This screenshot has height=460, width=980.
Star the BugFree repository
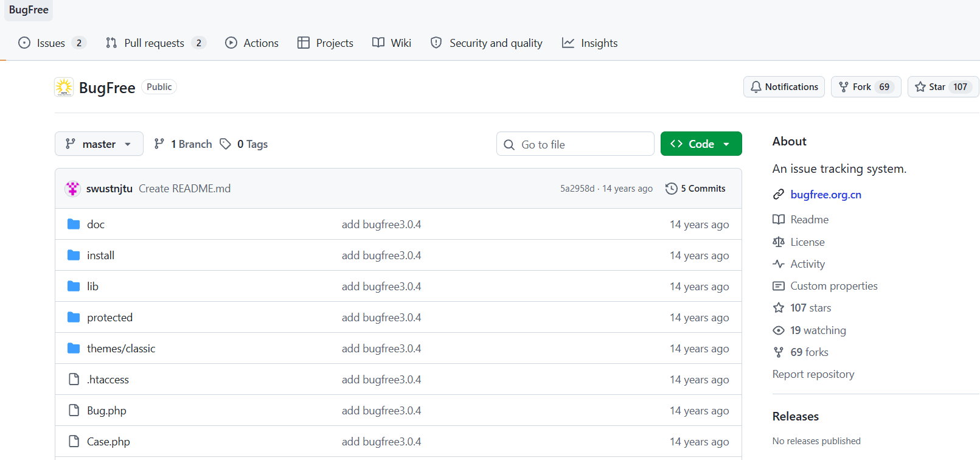click(943, 86)
